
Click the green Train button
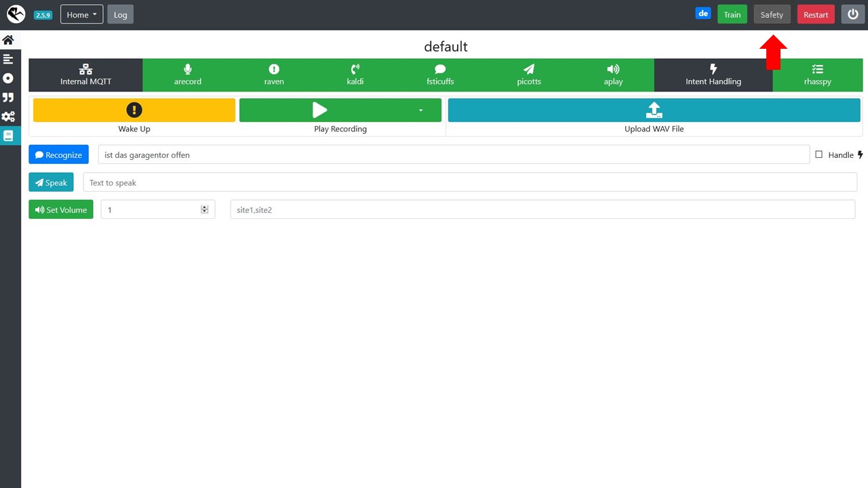(732, 14)
